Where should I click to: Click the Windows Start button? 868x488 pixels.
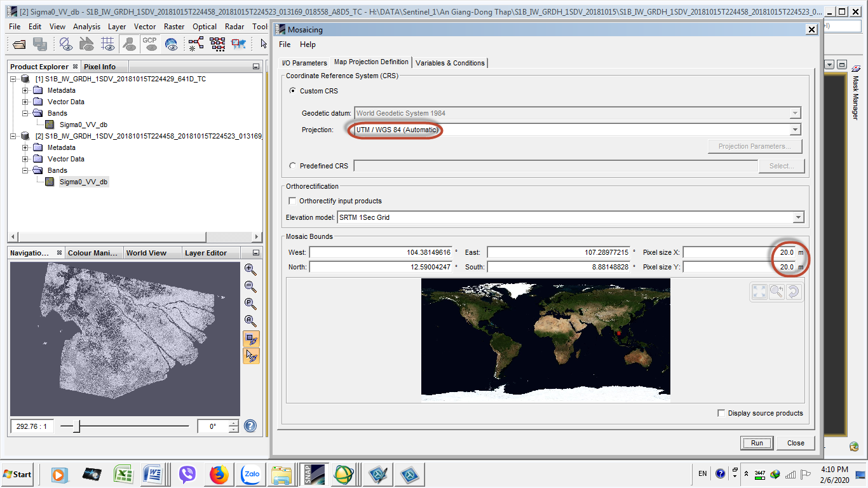click(x=17, y=474)
